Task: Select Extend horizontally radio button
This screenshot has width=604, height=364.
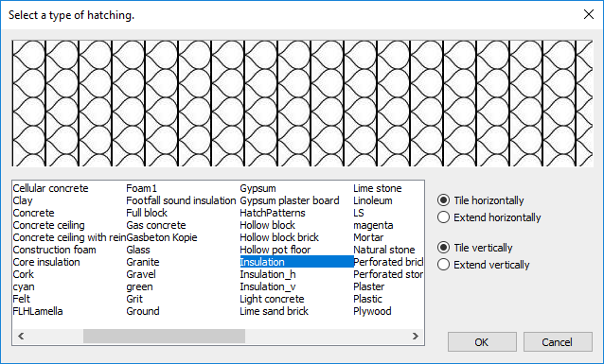Action: 443,217
